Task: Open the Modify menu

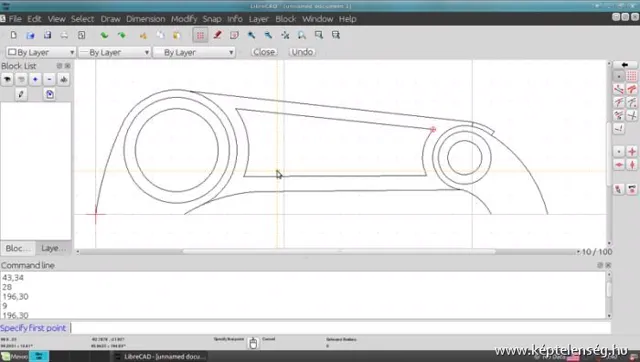Action: click(x=184, y=19)
